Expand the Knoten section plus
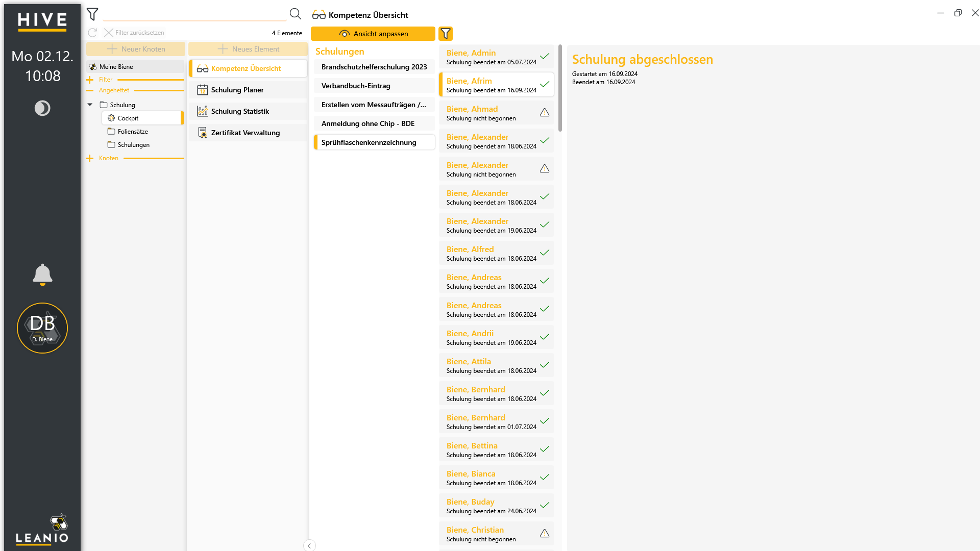Image resolution: width=980 pixels, height=551 pixels. coord(90,158)
